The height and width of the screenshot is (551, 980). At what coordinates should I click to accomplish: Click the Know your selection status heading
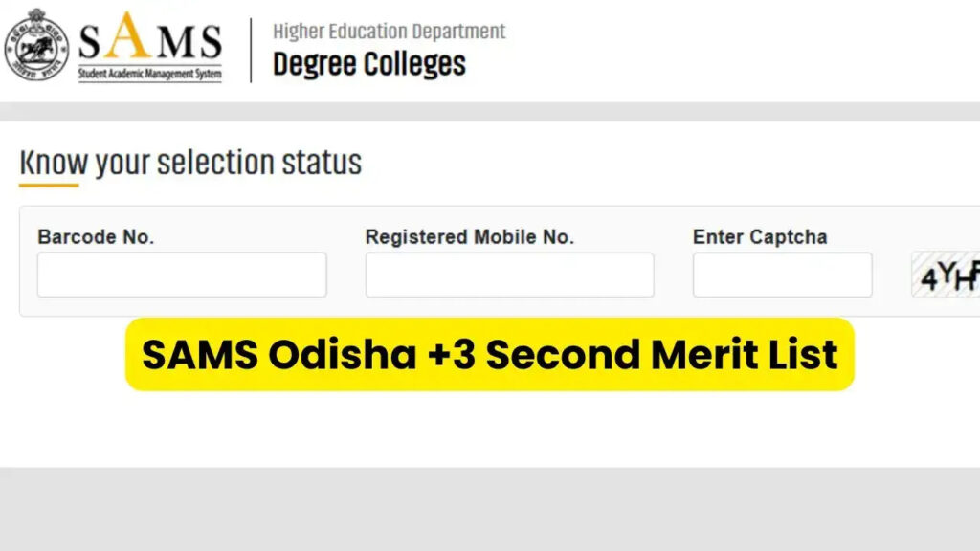tap(191, 162)
